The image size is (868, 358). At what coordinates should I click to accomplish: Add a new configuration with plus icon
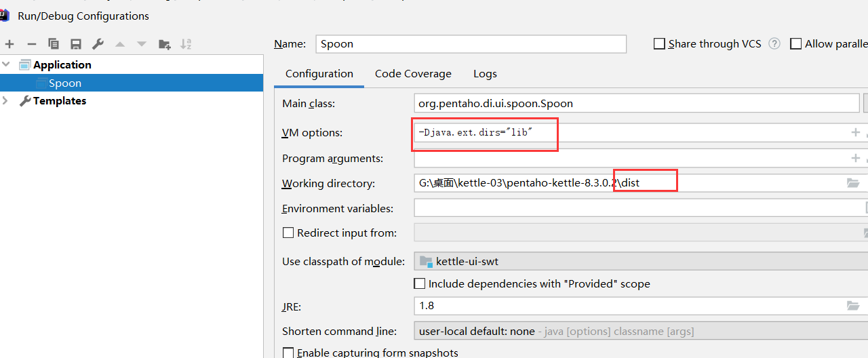(9, 44)
